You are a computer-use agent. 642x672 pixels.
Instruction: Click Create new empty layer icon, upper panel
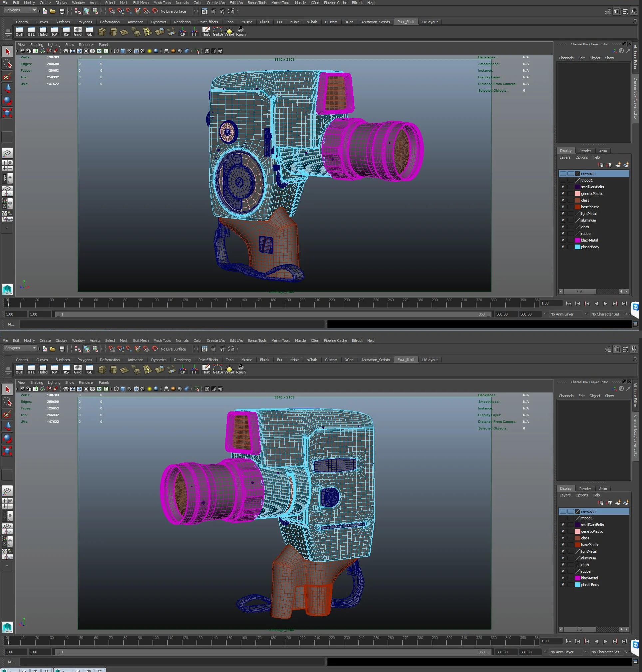click(x=618, y=165)
